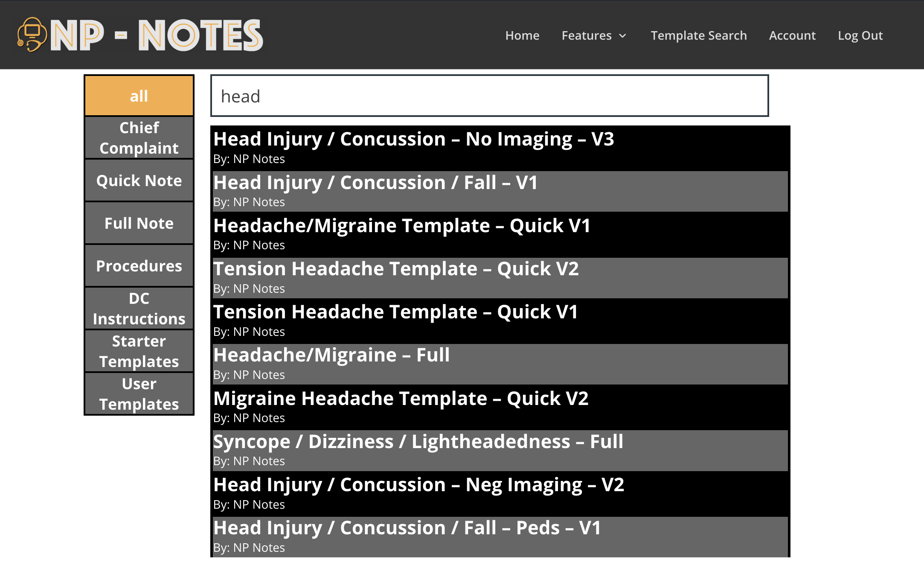Image resolution: width=924 pixels, height=571 pixels.
Task: Open User Templates category
Action: (x=139, y=393)
